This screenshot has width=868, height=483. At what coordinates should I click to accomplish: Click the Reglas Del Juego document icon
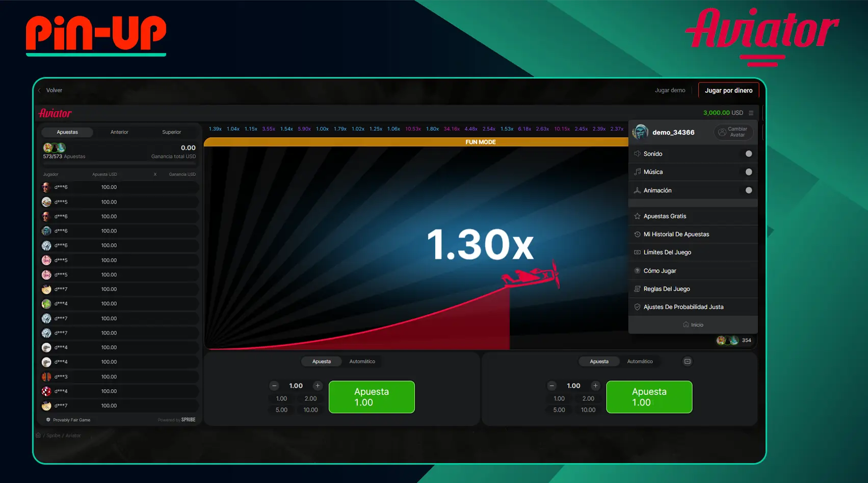[637, 289]
